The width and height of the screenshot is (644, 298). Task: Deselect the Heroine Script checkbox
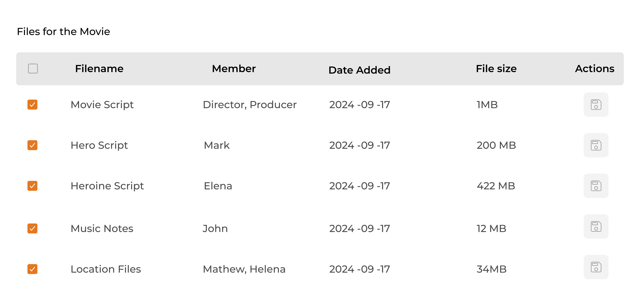33,186
